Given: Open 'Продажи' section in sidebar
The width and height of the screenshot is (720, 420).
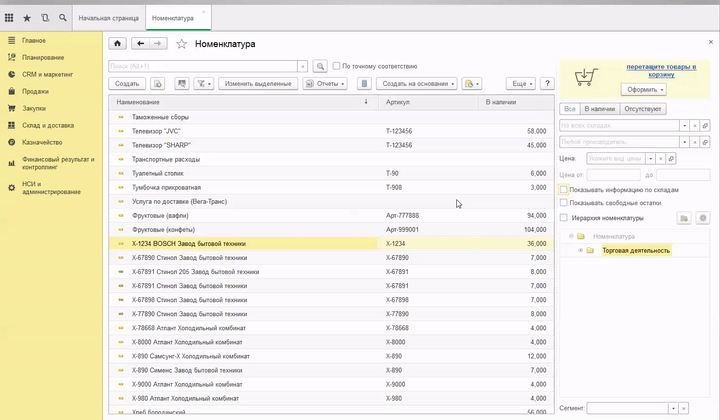Looking at the screenshot, I should (35, 91).
